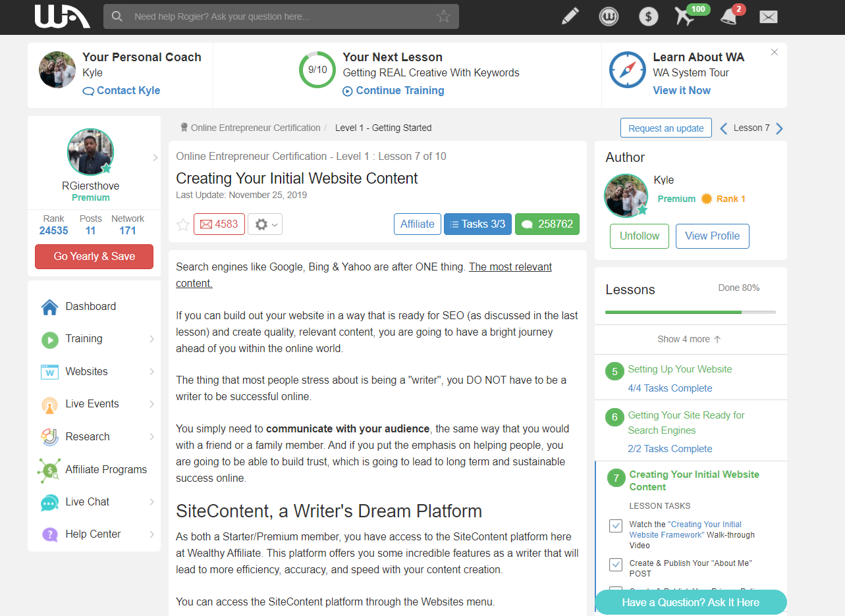
Task: Click the Affiliate Programs dollar icon
Action: pos(49,470)
